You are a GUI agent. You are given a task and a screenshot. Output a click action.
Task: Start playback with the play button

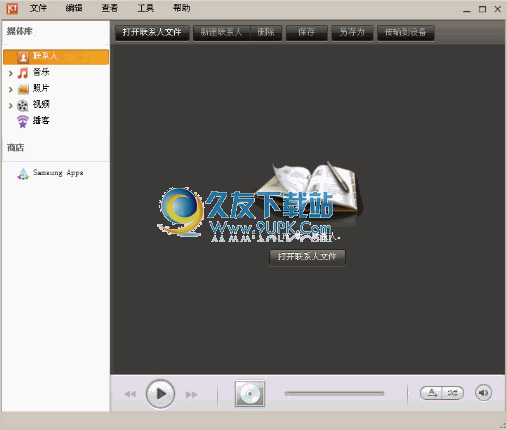point(160,394)
